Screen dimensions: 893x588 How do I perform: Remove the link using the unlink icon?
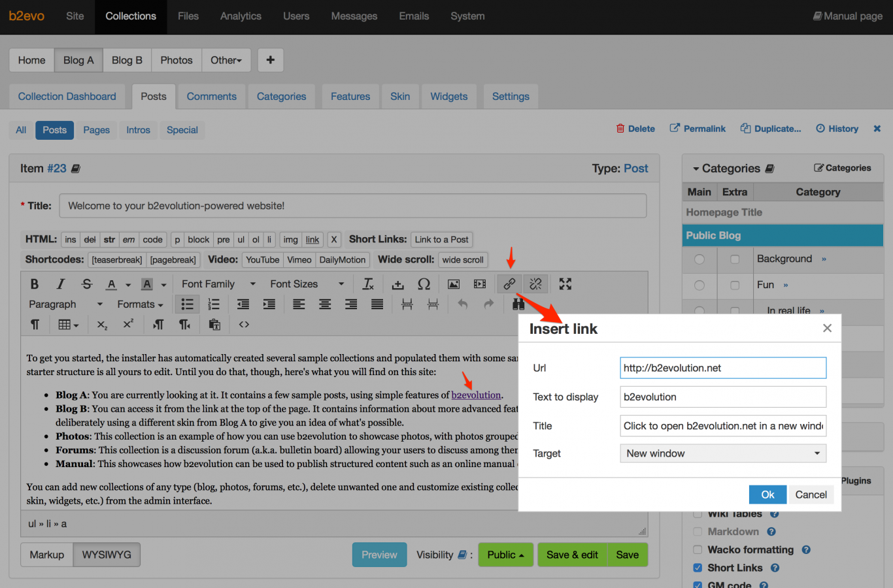tap(535, 284)
